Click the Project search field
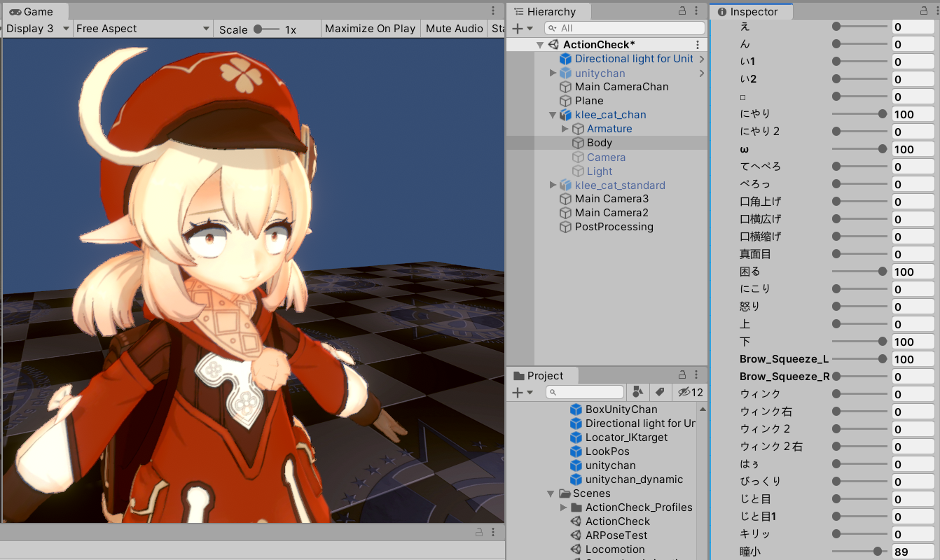The height and width of the screenshot is (560, 940). pyautogui.click(x=585, y=392)
